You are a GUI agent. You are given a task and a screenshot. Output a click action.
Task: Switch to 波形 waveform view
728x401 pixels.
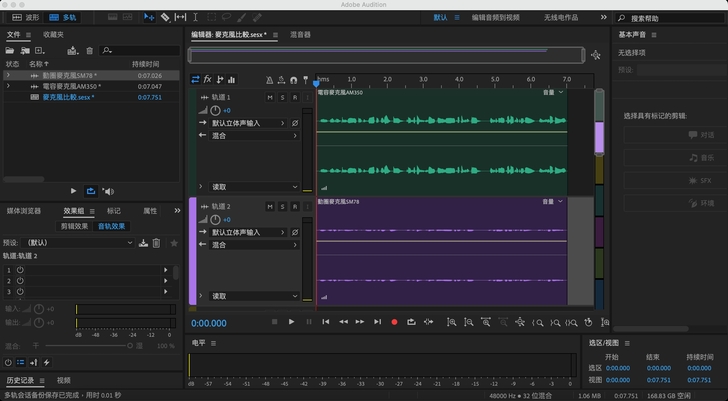click(27, 17)
